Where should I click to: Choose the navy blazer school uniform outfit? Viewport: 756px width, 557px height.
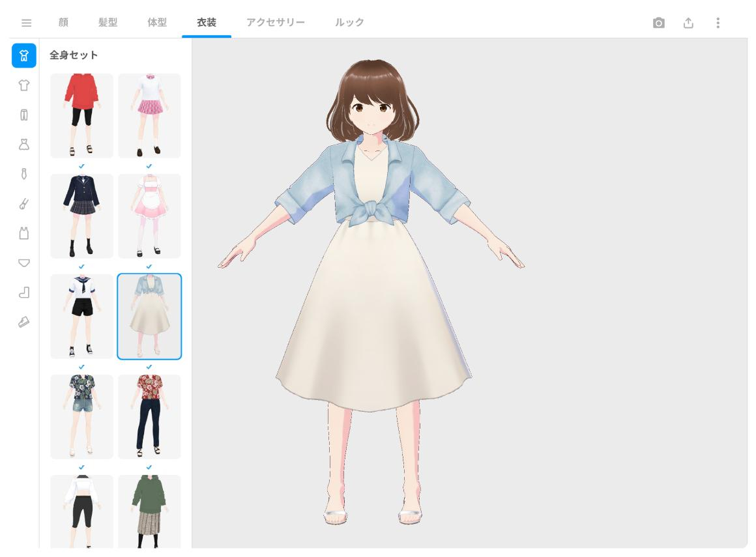(x=82, y=216)
